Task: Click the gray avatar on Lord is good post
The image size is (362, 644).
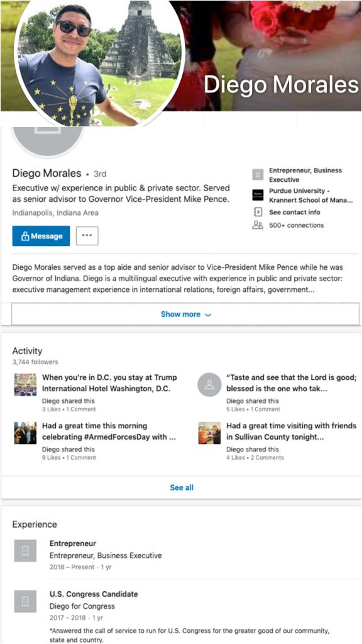Action: point(209,385)
